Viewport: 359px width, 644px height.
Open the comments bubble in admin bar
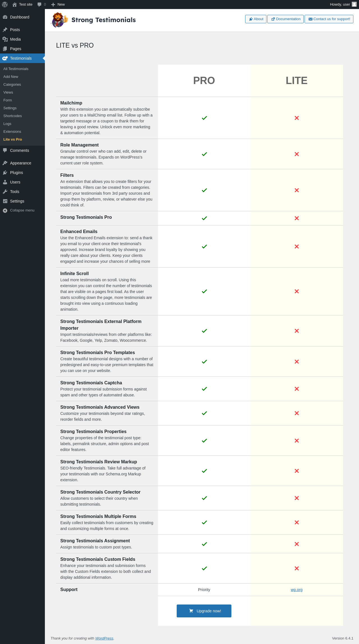click(x=42, y=4)
